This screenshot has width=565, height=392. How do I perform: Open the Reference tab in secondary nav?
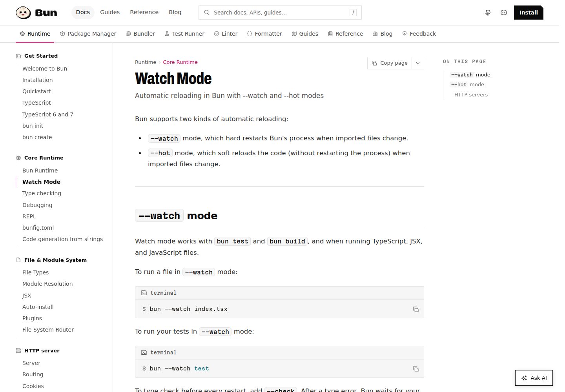point(345,34)
